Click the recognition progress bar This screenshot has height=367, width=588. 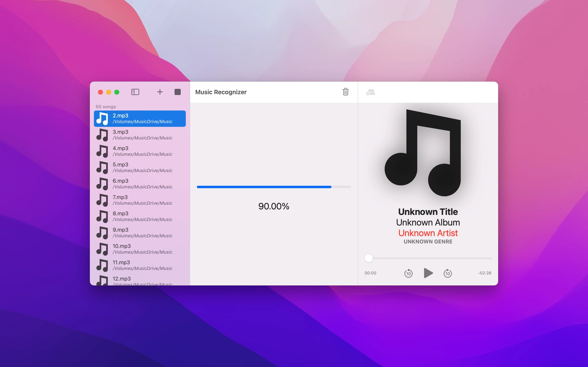tap(274, 187)
